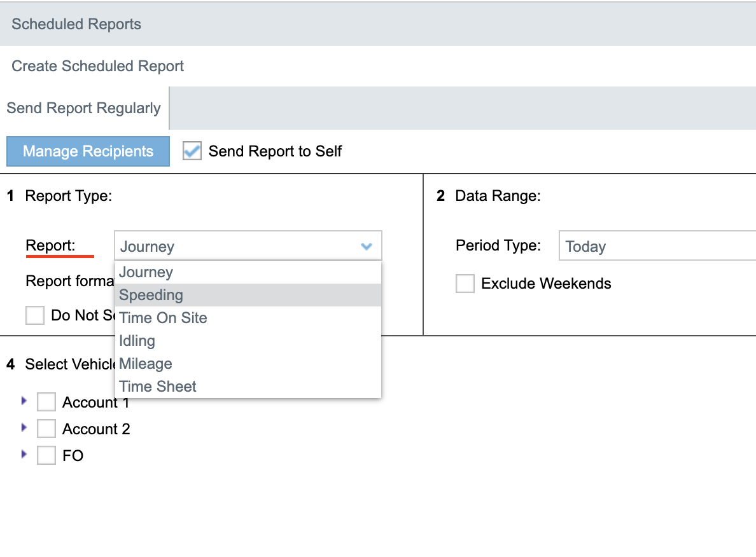The image size is (756, 557).
Task: Tick the Account 2 checkbox
Action: click(46, 429)
